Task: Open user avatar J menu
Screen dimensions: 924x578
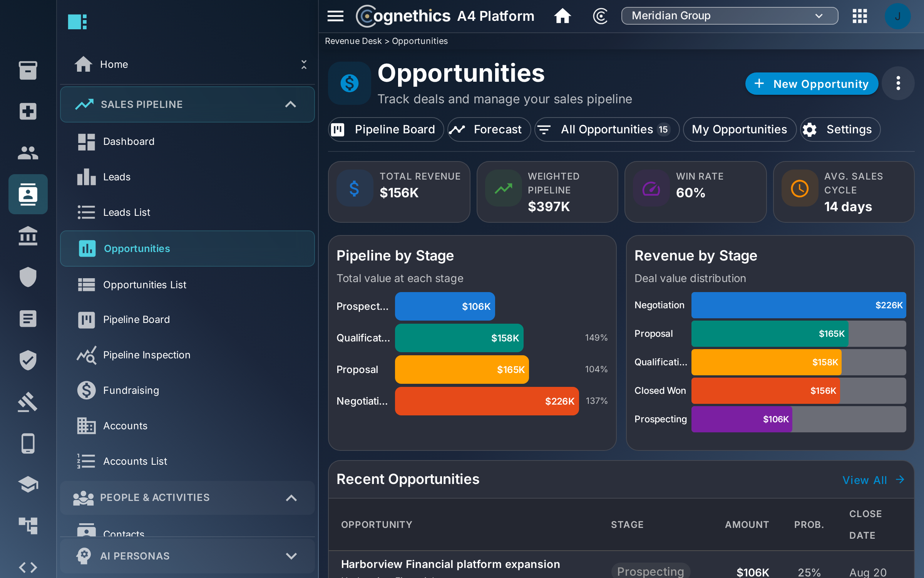Action: click(897, 16)
